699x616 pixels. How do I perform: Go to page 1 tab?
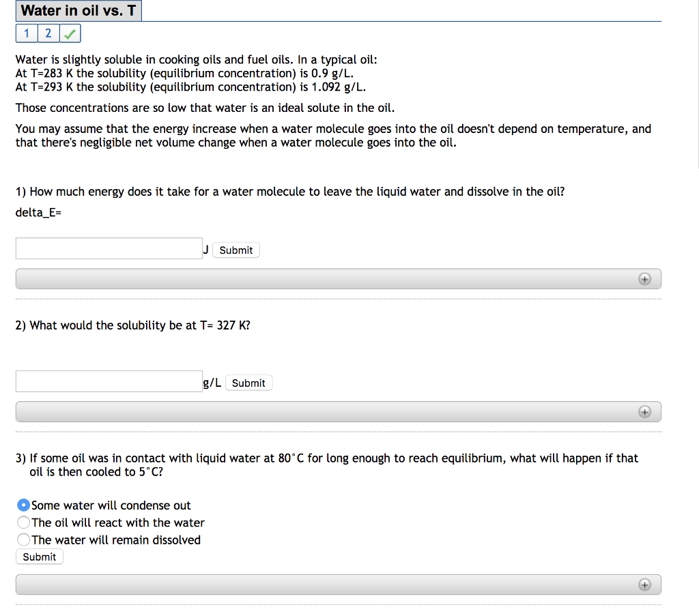tap(27, 33)
